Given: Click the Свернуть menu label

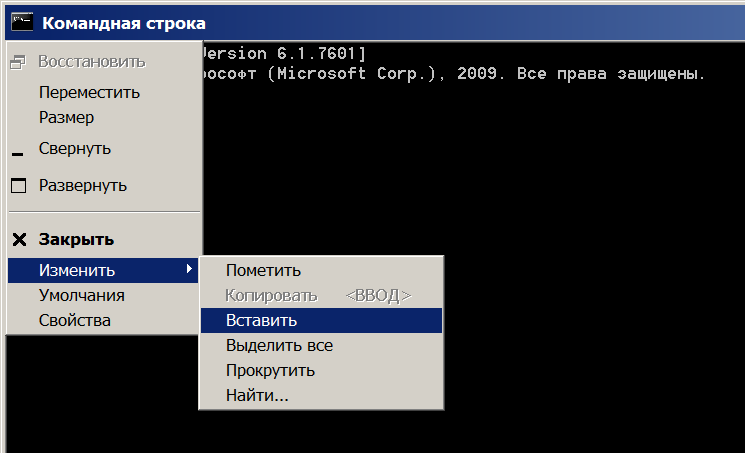Looking at the screenshot, I should 75,148.
